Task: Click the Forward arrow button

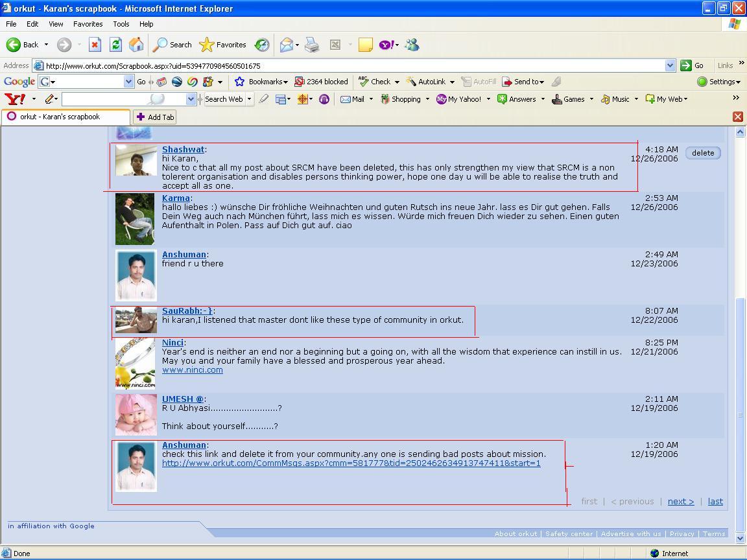Action: pyautogui.click(x=64, y=45)
